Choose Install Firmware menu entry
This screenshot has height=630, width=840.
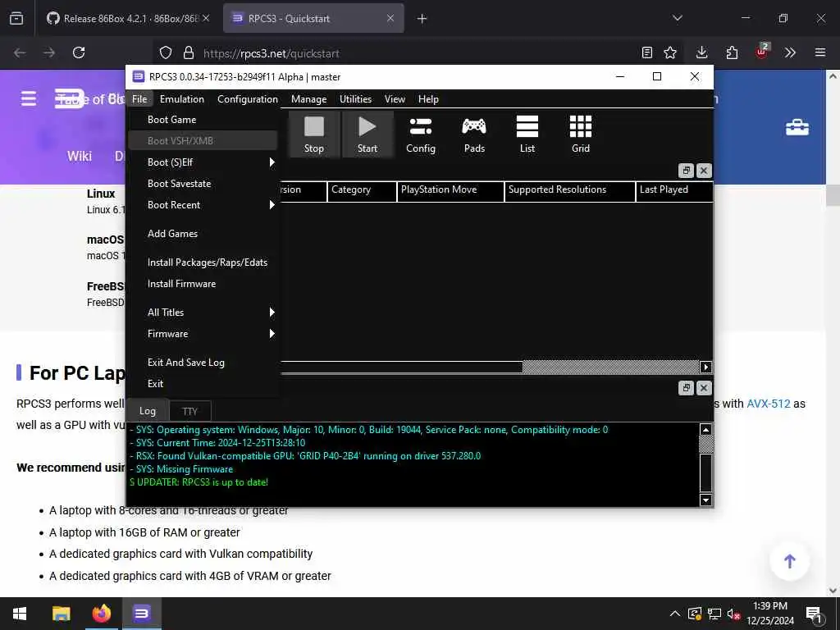pyautogui.click(x=203, y=284)
